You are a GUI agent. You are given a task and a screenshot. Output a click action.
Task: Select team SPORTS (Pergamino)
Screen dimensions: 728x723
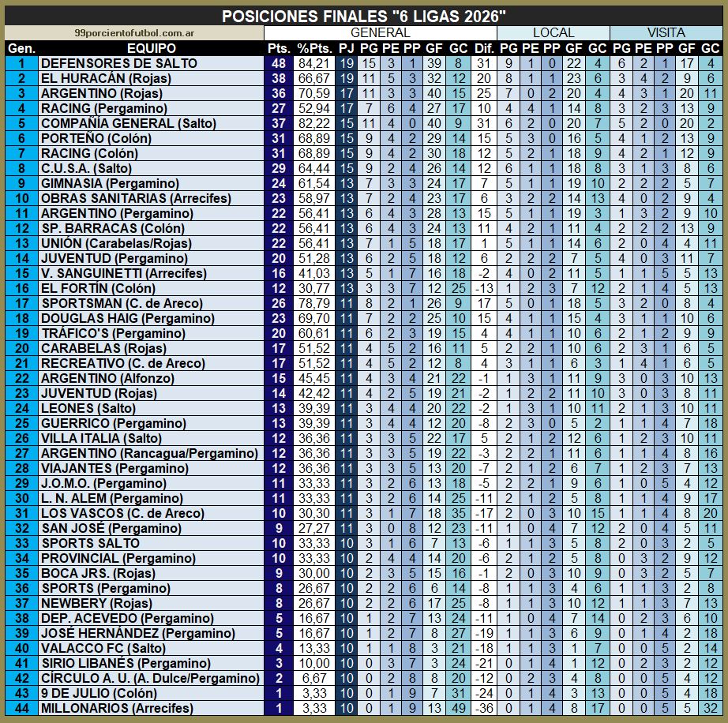tap(106, 588)
